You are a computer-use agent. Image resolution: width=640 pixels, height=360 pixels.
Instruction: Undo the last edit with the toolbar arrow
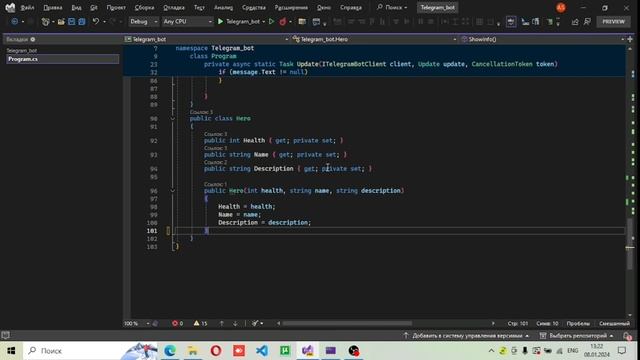click(x=96, y=21)
